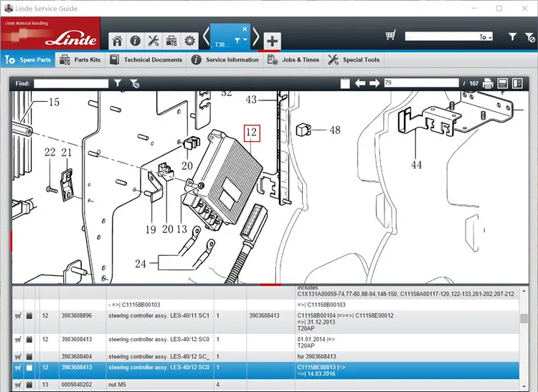The width and height of the screenshot is (538, 392).
Task: Select callout 12 in the diagram
Action: pyautogui.click(x=252, y=133)
